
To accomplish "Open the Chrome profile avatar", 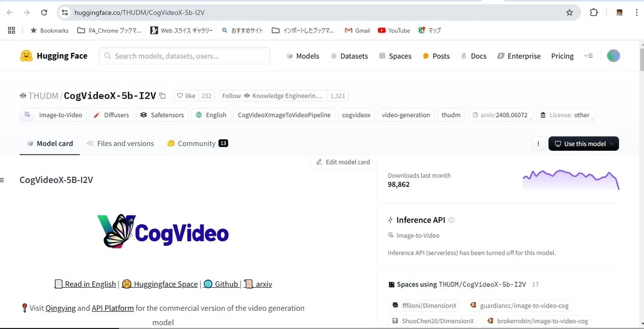I will 619,12.
